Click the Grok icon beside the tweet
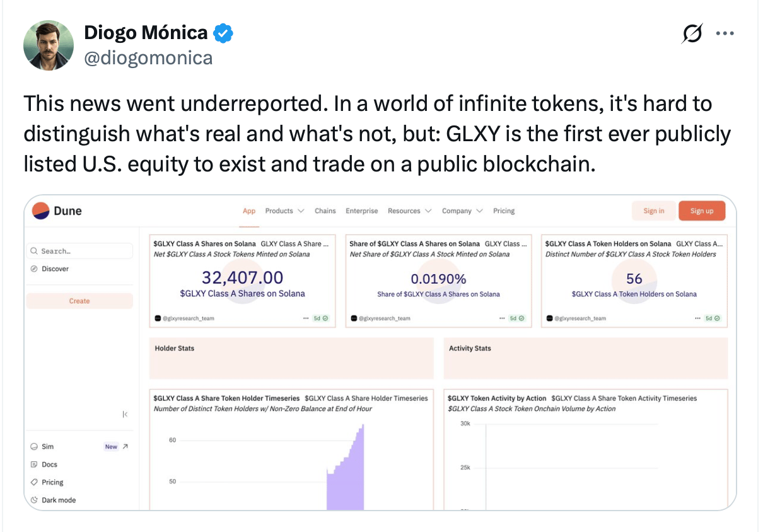This screenshot has height=532, width=775. click(692, 34)
